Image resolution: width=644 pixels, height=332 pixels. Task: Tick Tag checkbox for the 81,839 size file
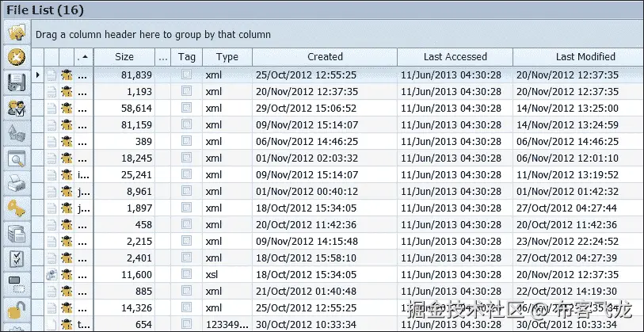pyautogui.click(x=186, y=74)
